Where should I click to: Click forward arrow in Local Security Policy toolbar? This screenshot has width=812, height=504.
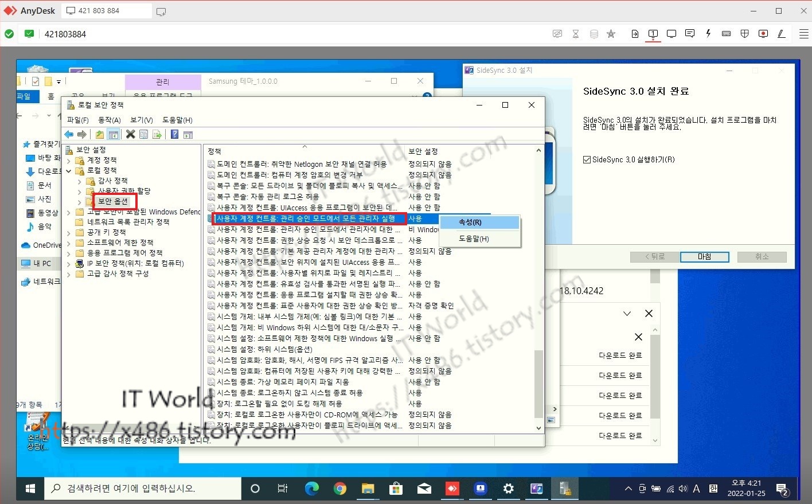(x=82, y=134)
